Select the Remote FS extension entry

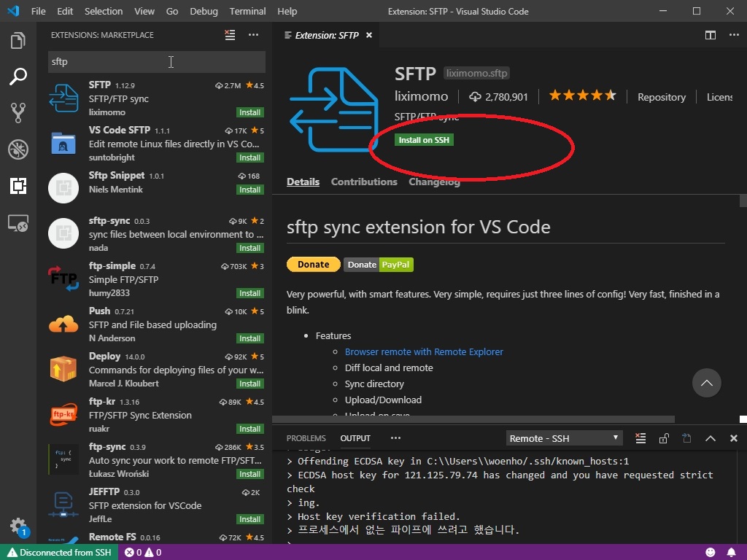tap(156, 537)
